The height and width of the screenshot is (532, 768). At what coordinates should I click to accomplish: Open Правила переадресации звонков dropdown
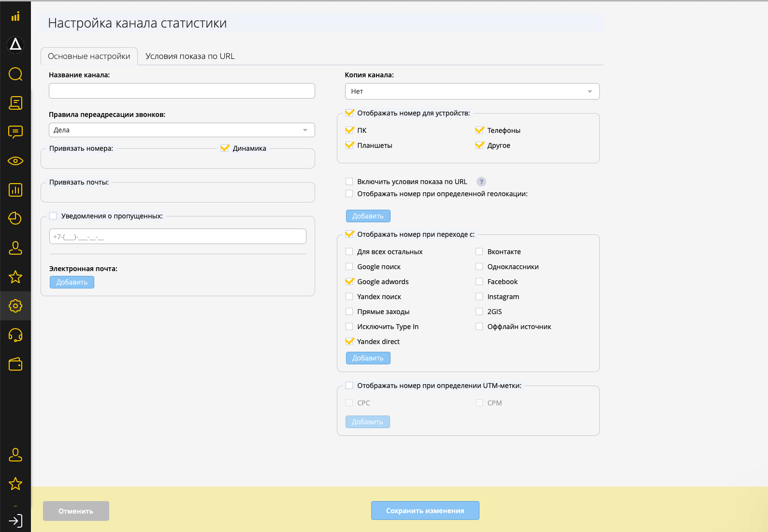[182, 130]
